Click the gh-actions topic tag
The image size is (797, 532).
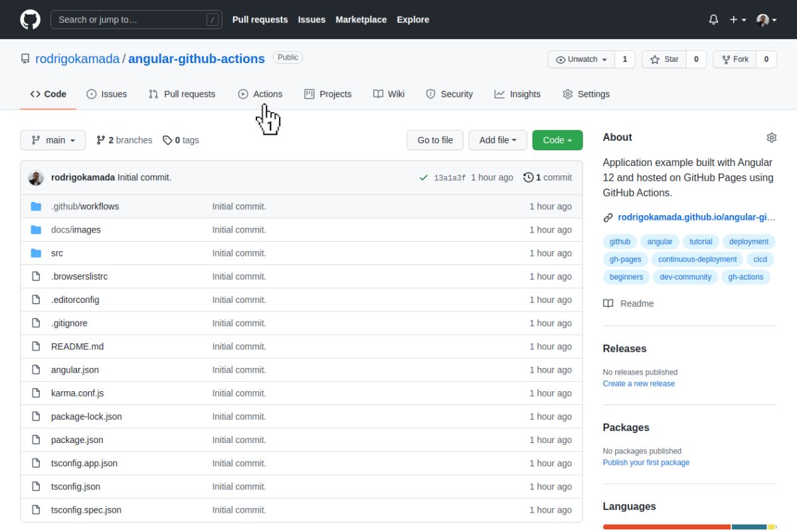(746, 277)
